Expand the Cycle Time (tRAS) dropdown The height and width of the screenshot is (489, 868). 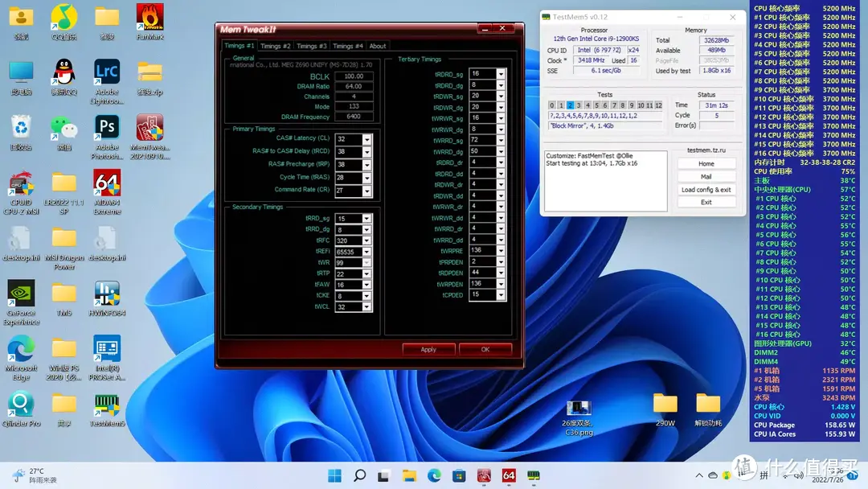(366, 178)
